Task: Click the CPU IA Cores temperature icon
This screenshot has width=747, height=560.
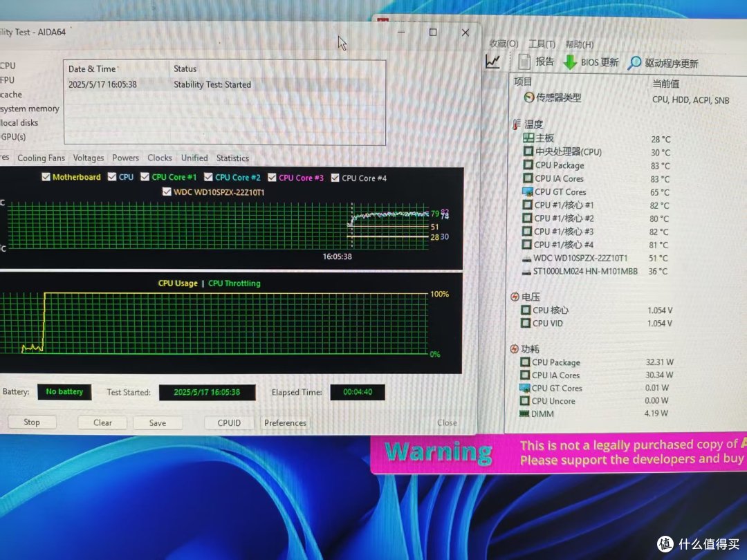Action: click(x=527, y=178)
